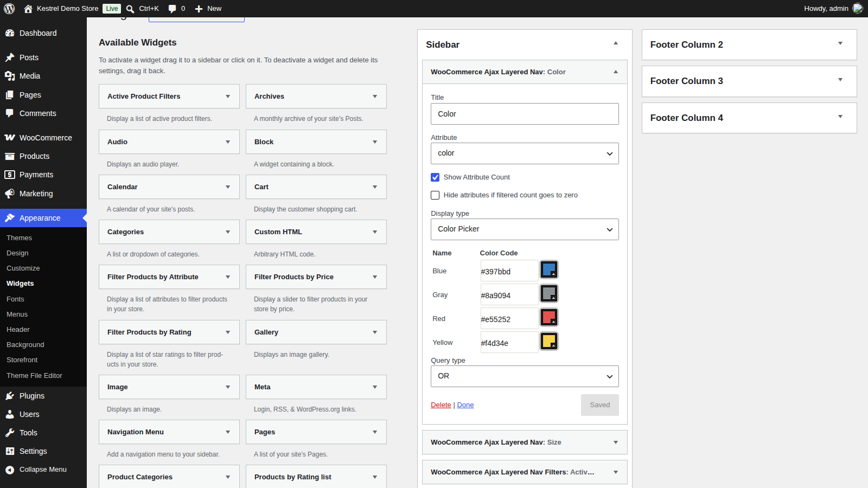
Task: Go to Posts pin icon
Action: [x=10, y=57]
